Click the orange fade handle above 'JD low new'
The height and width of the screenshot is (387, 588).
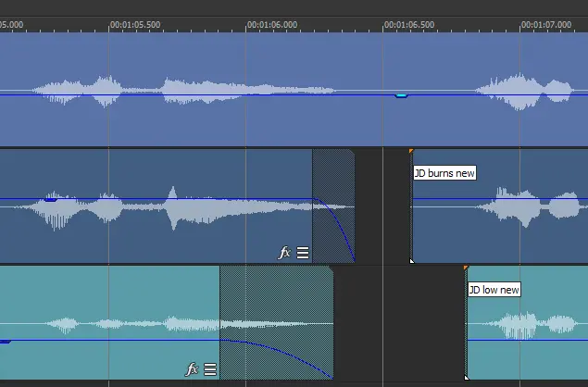(466, 268)
